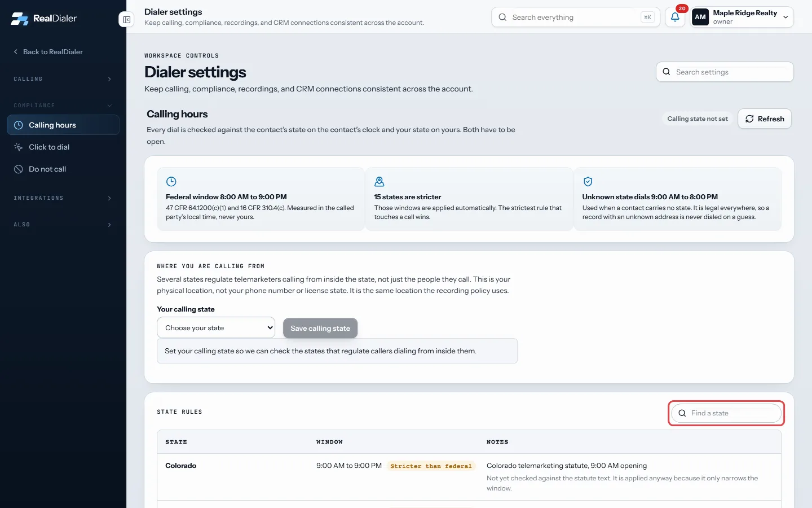Focus the Search settings field

tap(725, 72)
